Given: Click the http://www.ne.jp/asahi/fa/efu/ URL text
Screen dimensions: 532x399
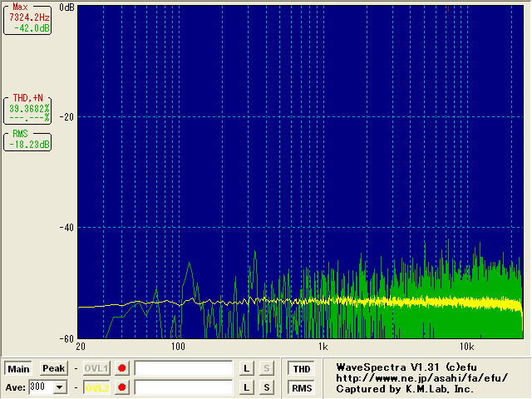Looking at the screenshot, I should click(x=422, y=378).
